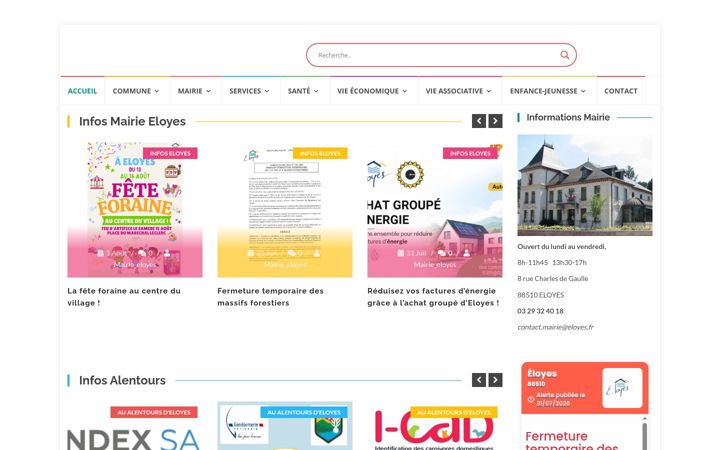
Task: Open the Mairie menu
Action: pos(195,91)
